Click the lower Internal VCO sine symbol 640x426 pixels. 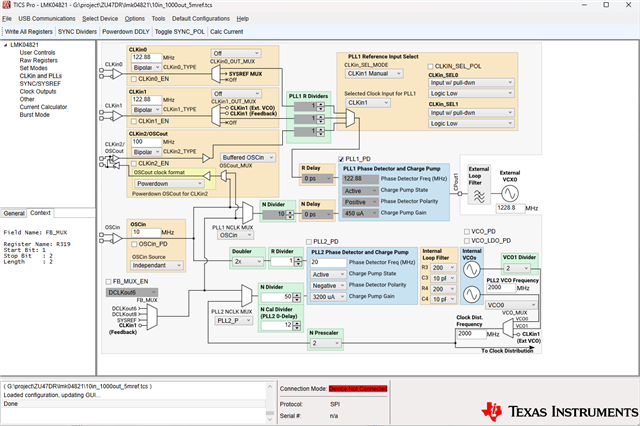point(471,295)
